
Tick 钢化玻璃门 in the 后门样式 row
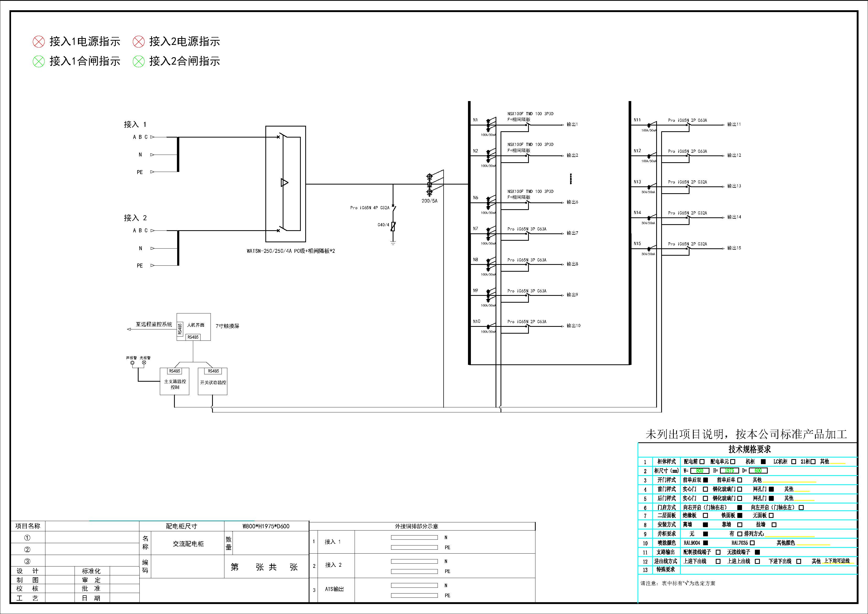pos(740,498)
